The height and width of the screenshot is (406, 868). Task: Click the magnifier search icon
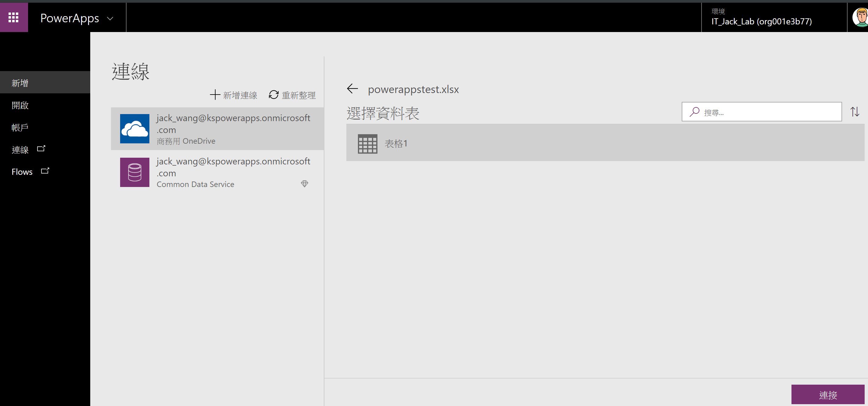695,112
